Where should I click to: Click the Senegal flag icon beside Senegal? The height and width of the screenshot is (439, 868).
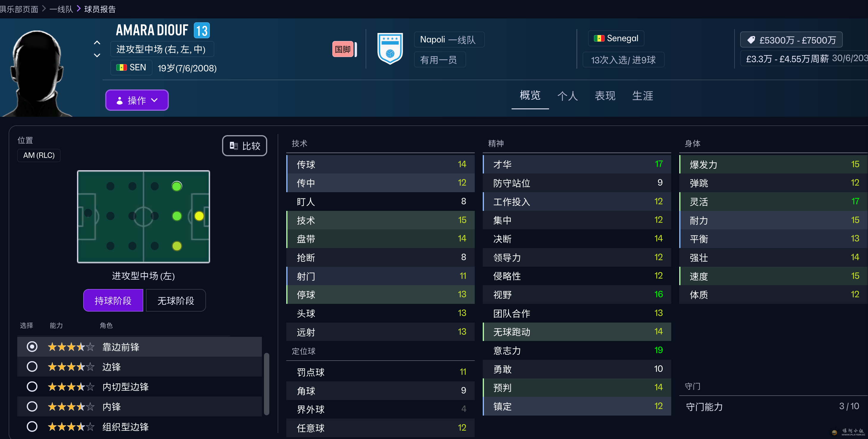[599, 38]
